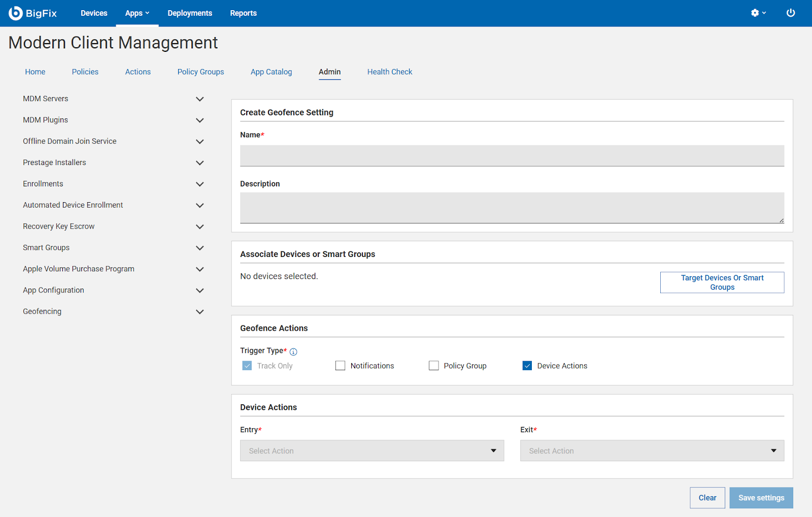Click the BigFix logo icon
Viewport: 812px width, 517px height.
pyautogui.click(x=16, y=13)
